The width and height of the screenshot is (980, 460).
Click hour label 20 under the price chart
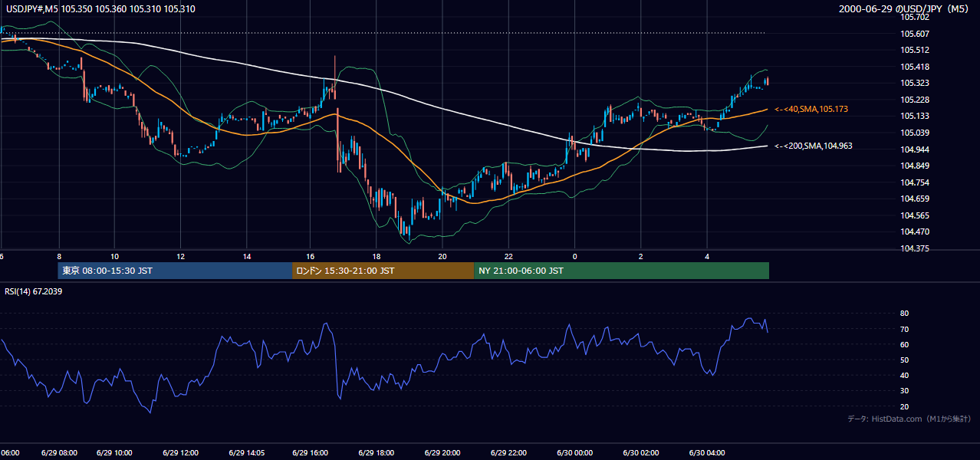pos(442,256)
